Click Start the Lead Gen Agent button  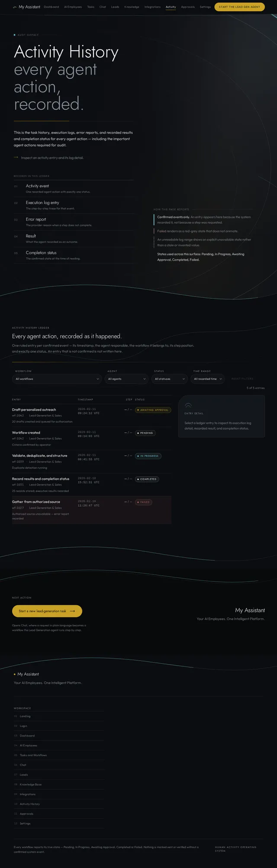pos(239,7)
